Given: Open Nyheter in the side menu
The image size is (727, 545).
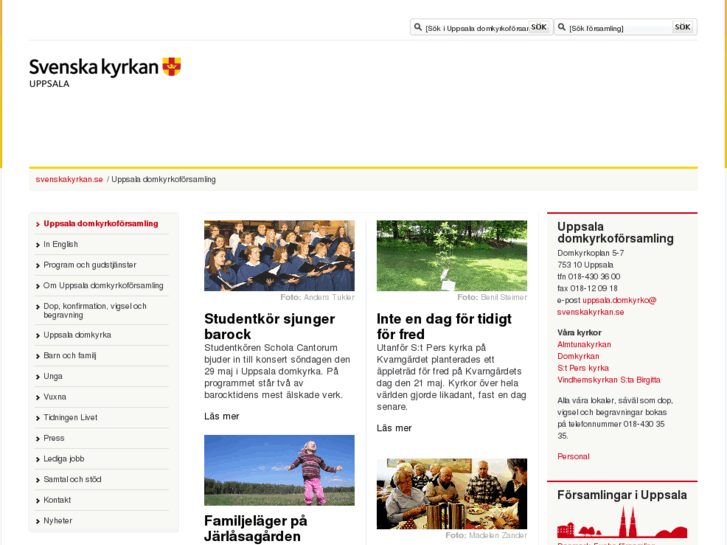Looking at the screenshot, I should [58, 521].
